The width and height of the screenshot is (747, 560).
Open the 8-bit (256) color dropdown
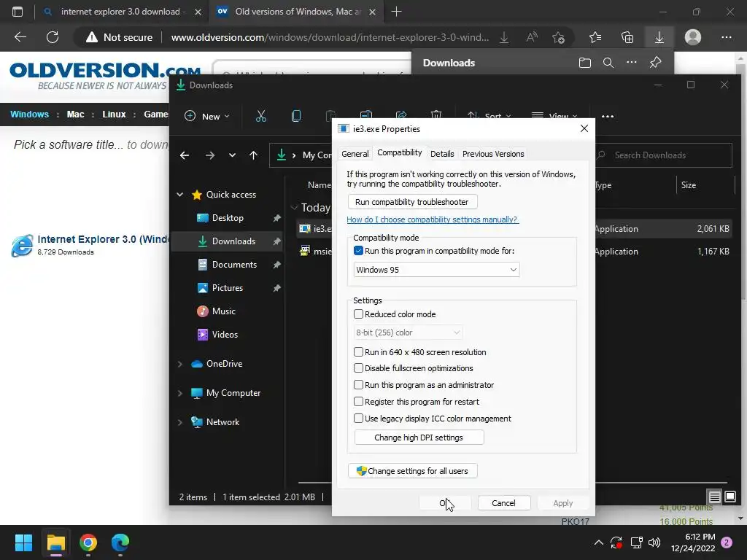[409, 332]
